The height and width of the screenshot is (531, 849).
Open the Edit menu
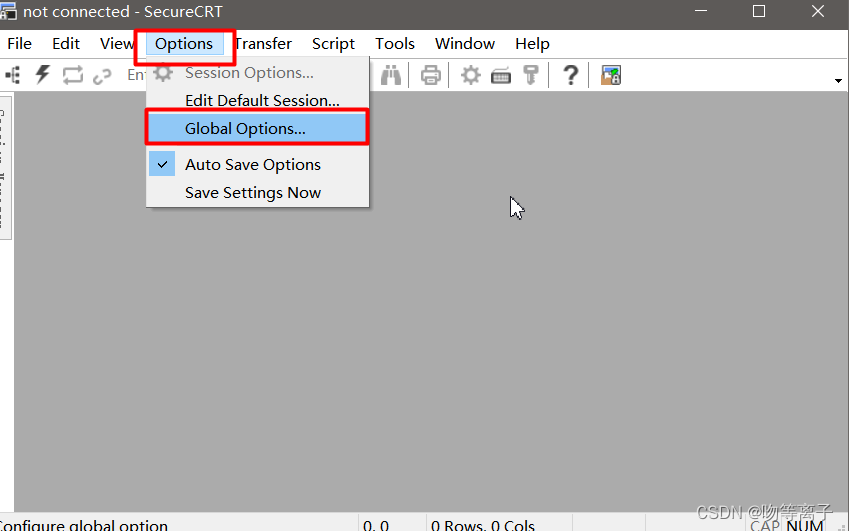click(x=66, y=43)
